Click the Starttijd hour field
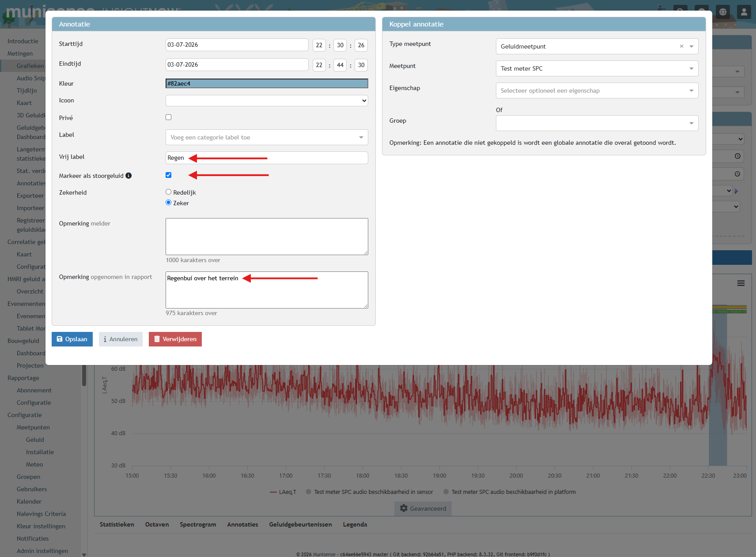 [x=319, y=45]
